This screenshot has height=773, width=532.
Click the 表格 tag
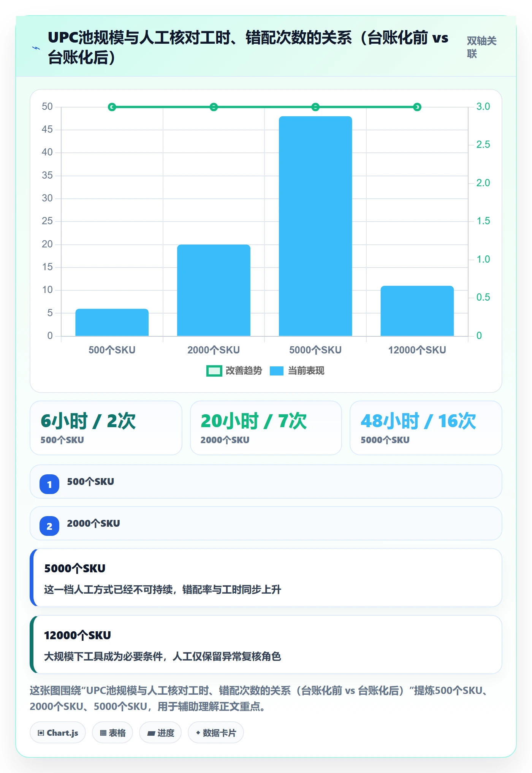pyautogui.click(x=112, y=732)
